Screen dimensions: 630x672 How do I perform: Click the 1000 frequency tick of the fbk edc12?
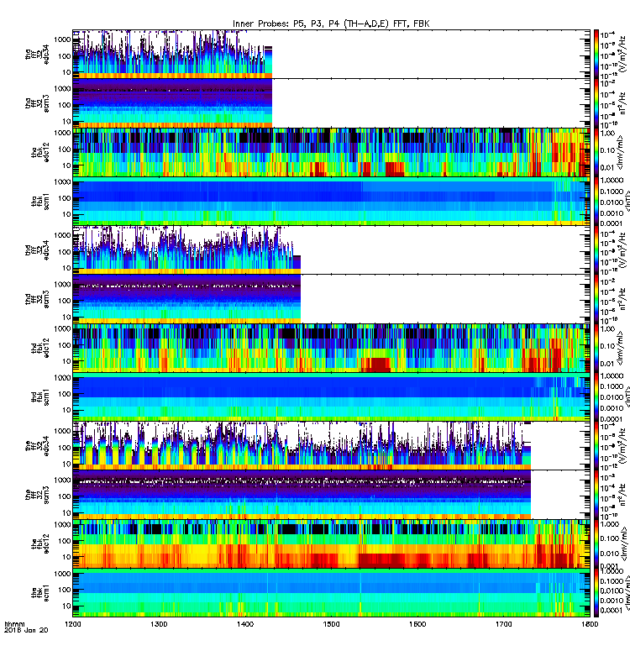click(x=62, y=524)
